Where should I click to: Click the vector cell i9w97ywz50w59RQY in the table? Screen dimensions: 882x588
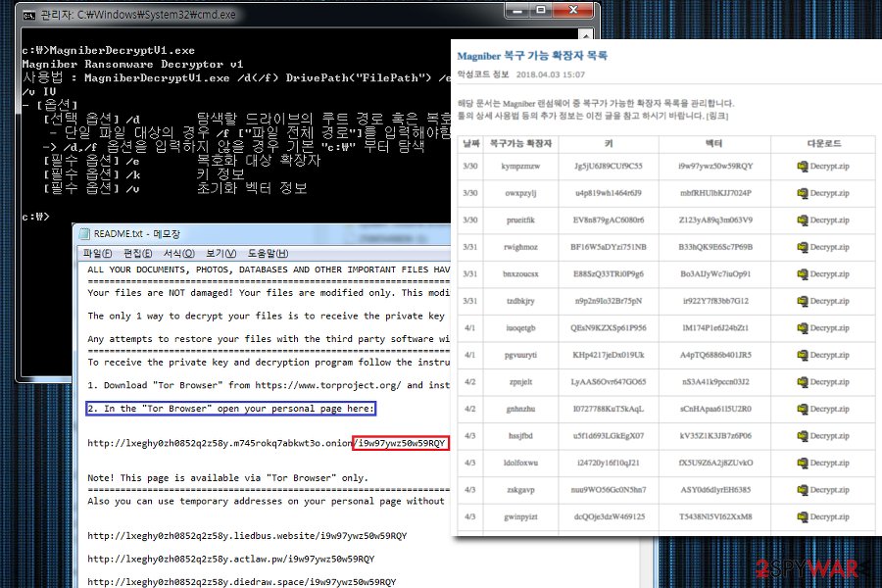(715, 166)
